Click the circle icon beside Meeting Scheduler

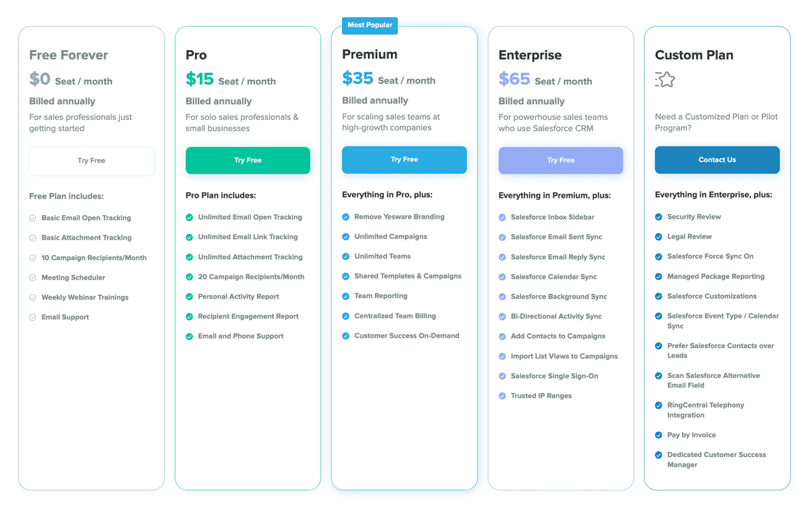[x=32, y=277]
